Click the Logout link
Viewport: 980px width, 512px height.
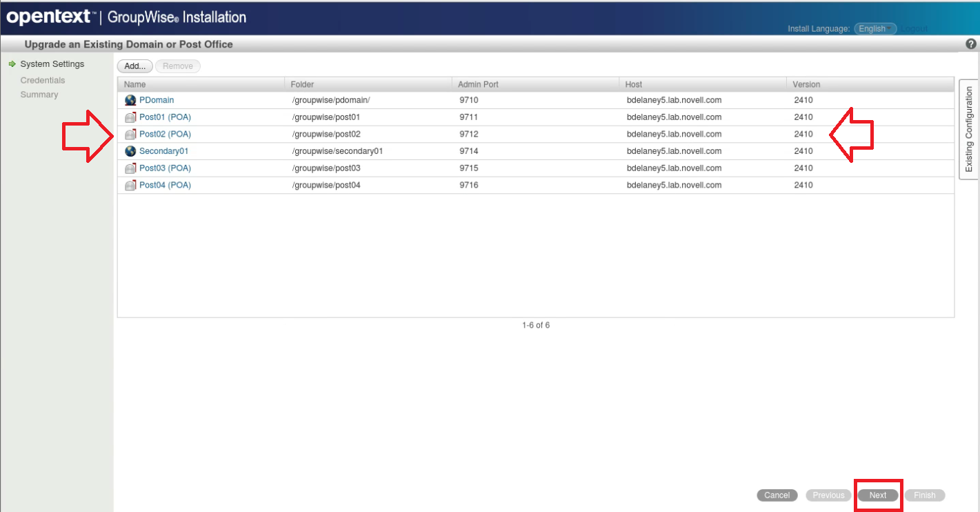pyautogui.click(x=913, y=28)
